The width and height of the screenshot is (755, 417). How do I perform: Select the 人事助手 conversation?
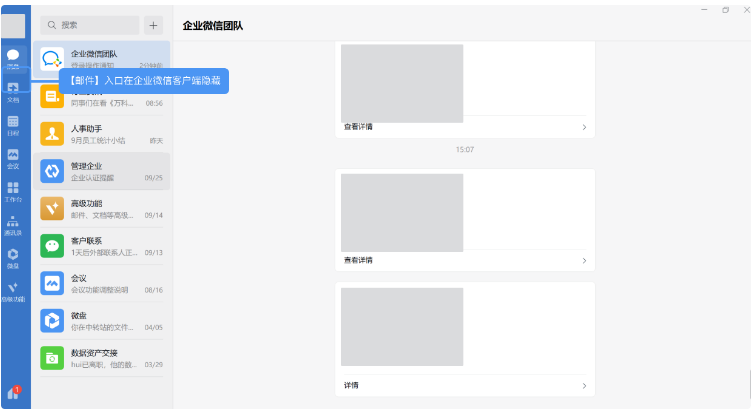(x=101, y=134)
